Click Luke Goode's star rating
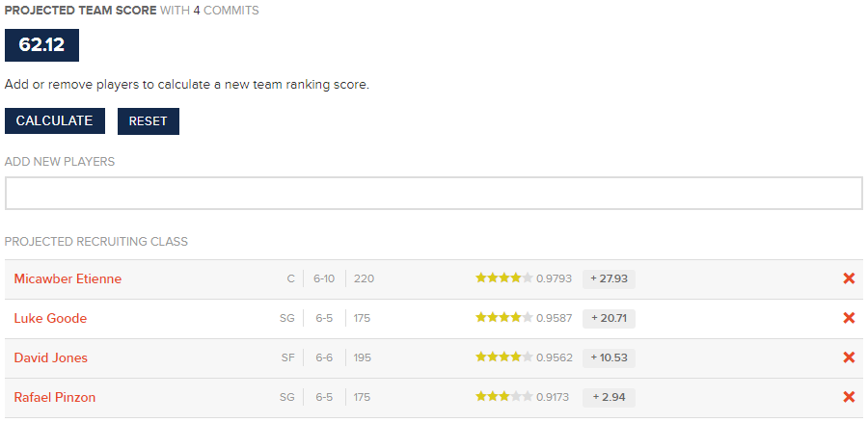Viewport: 868px width, 423px height. coord(503,318)
